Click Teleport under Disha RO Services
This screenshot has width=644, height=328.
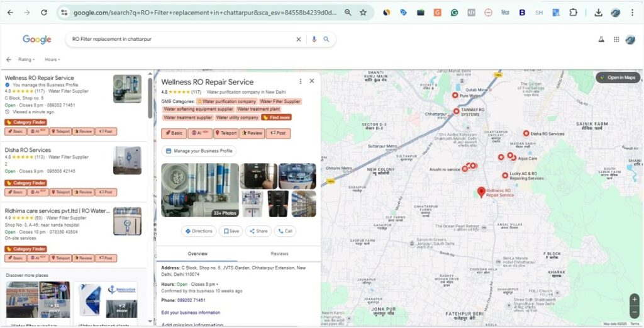click(61, 192)
